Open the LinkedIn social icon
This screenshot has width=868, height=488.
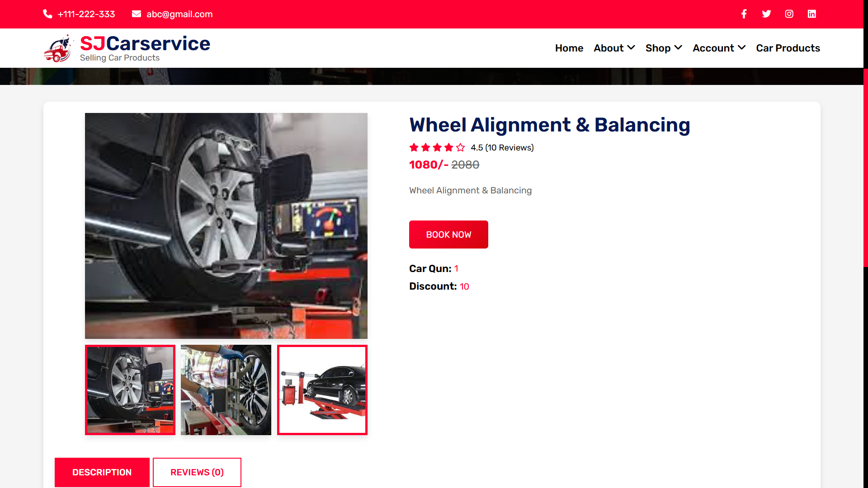pos(811,14)
